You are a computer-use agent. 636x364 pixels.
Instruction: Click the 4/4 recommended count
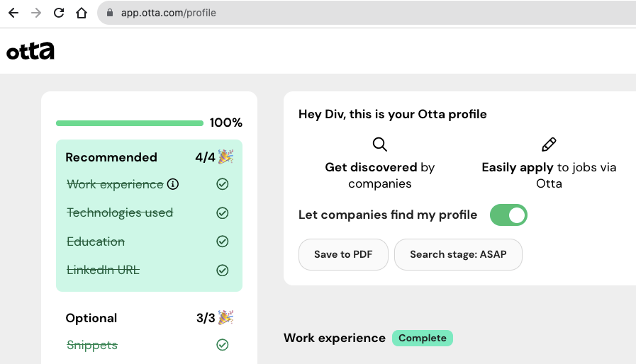(x=205, y=157)
